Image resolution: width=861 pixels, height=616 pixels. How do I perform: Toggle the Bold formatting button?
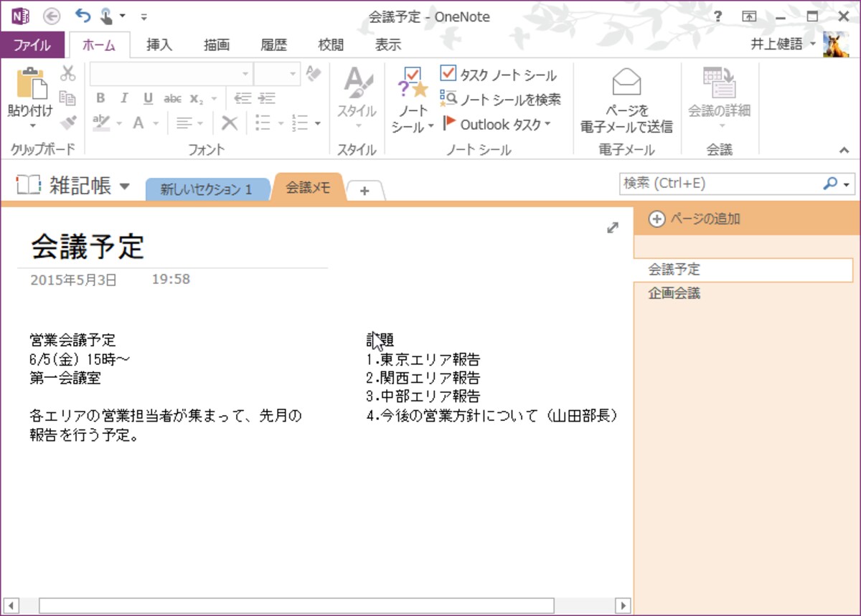[x=100, y=99]
